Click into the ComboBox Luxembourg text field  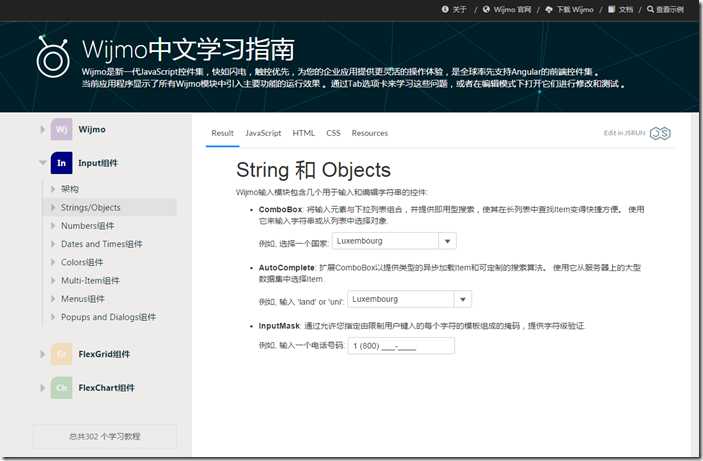click(386, 241)
